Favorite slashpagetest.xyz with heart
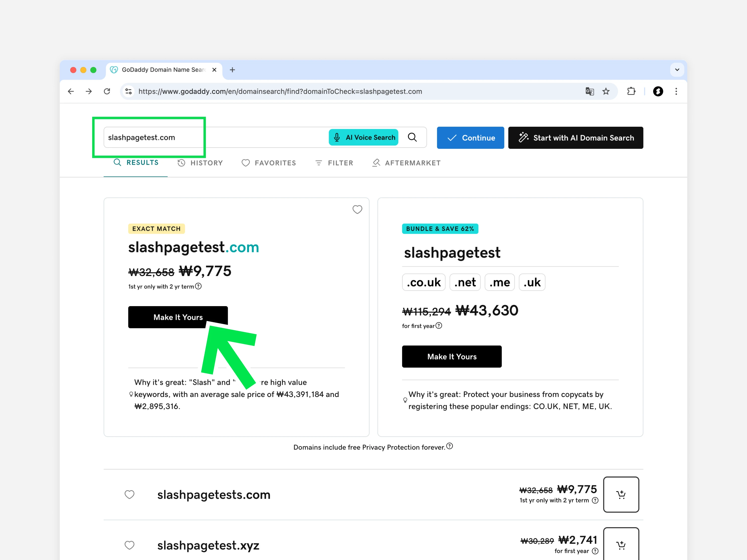Viewport: 747px width, 560px height. pyautogui.click(x=130, y=545)
